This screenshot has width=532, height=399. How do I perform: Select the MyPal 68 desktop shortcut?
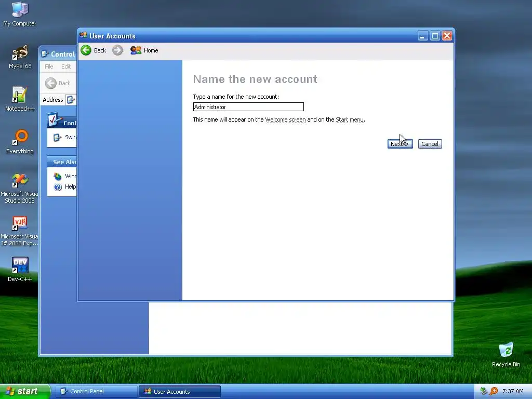[x=20, y=57]
